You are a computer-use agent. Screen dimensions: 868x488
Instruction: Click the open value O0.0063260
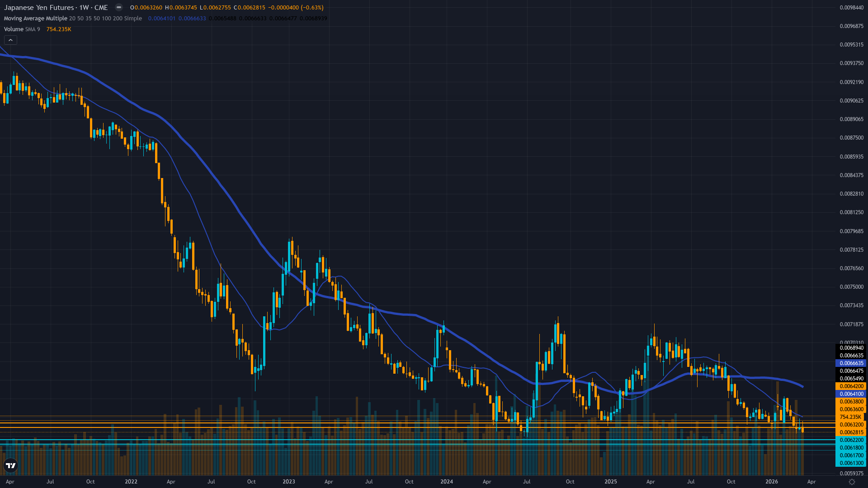(146, 8)
